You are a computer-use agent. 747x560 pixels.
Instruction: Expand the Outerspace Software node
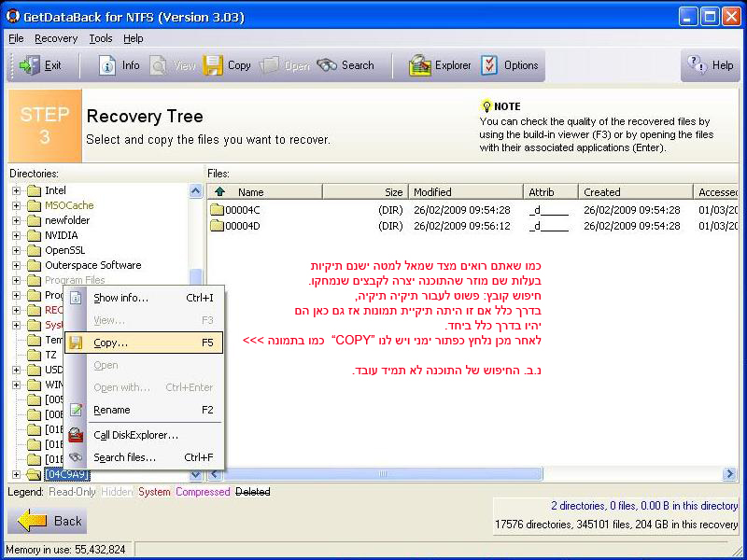coord(16,265)
